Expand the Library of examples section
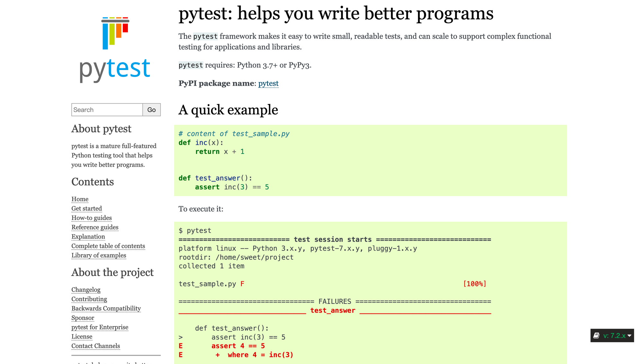The width and height of the screenshot is (643, 364). (98, 255)
